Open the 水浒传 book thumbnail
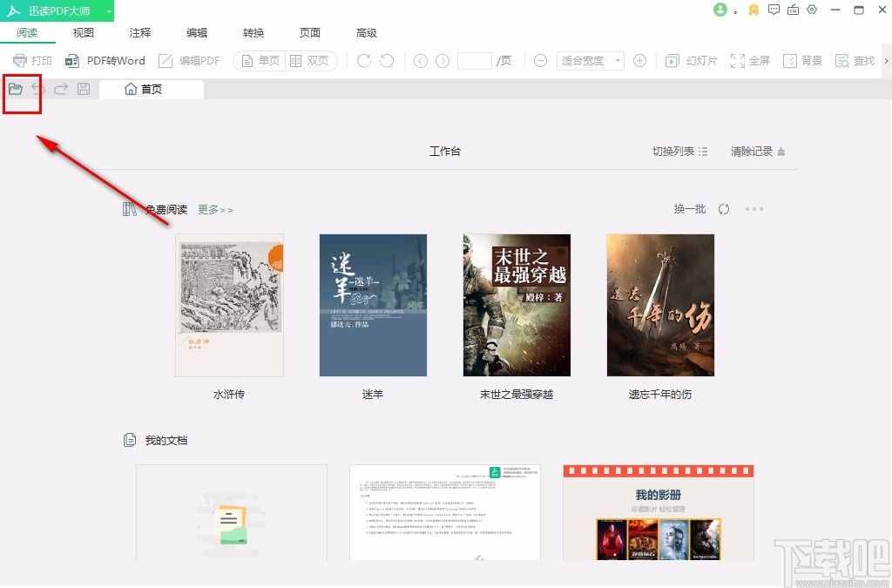 [229, 305]
